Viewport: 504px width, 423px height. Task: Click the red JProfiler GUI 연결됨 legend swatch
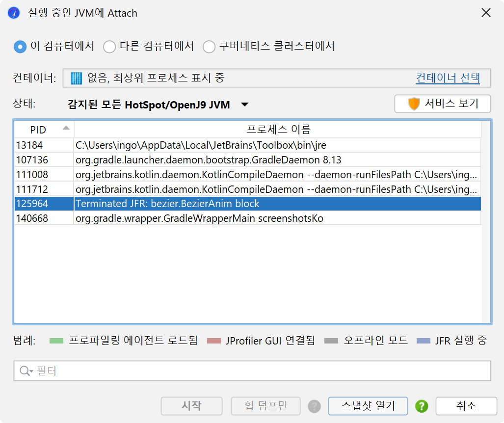(x=214, y=341)
